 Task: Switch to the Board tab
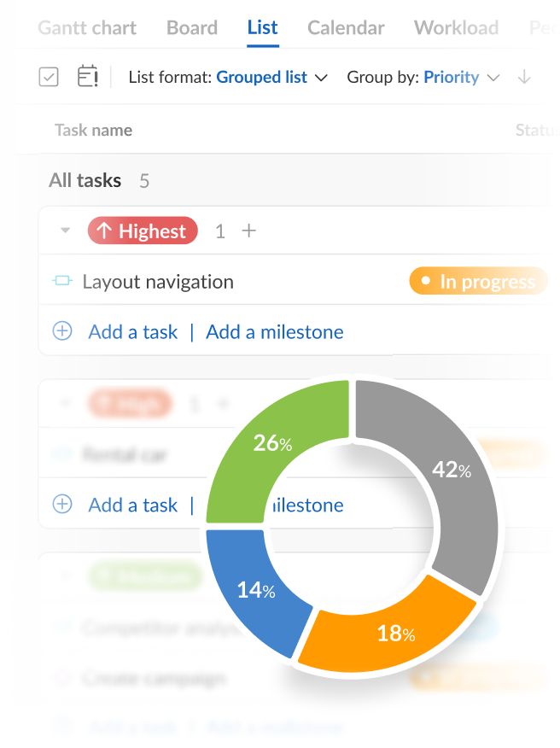click(x=192, y=27)
